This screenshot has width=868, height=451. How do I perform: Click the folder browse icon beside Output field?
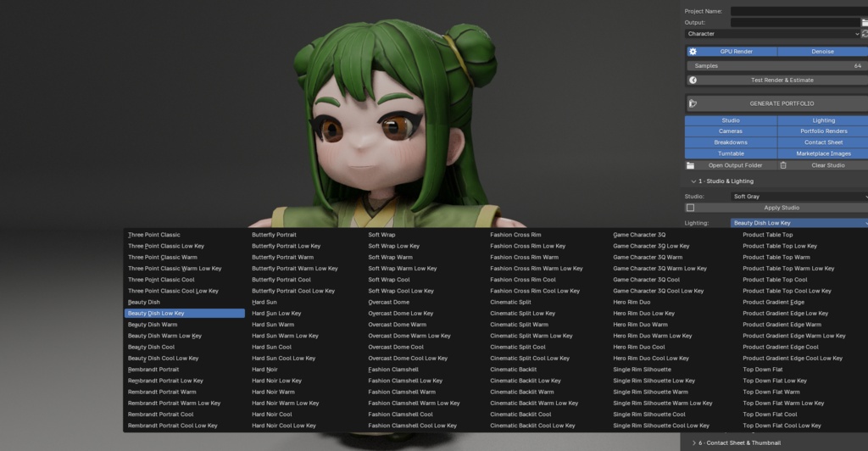click(x=865, y=23)
